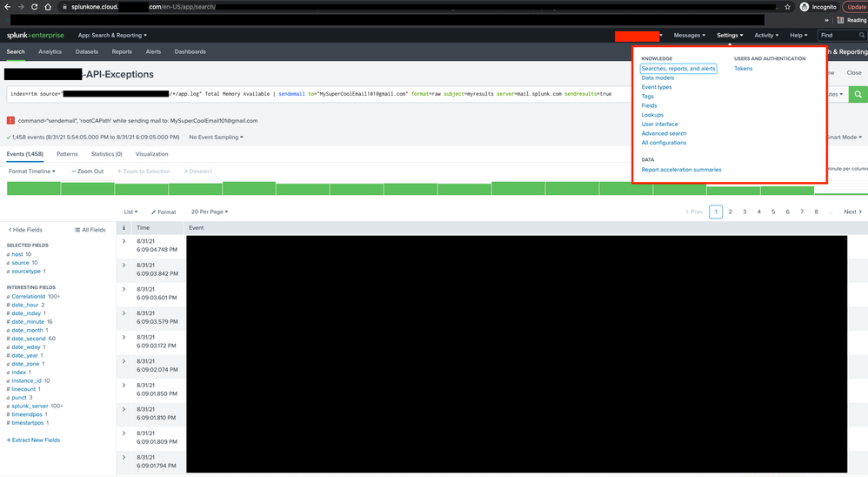Switch to the Datasets nav tab
Screen dimensions: 868x477
click(x=87, y=51)
